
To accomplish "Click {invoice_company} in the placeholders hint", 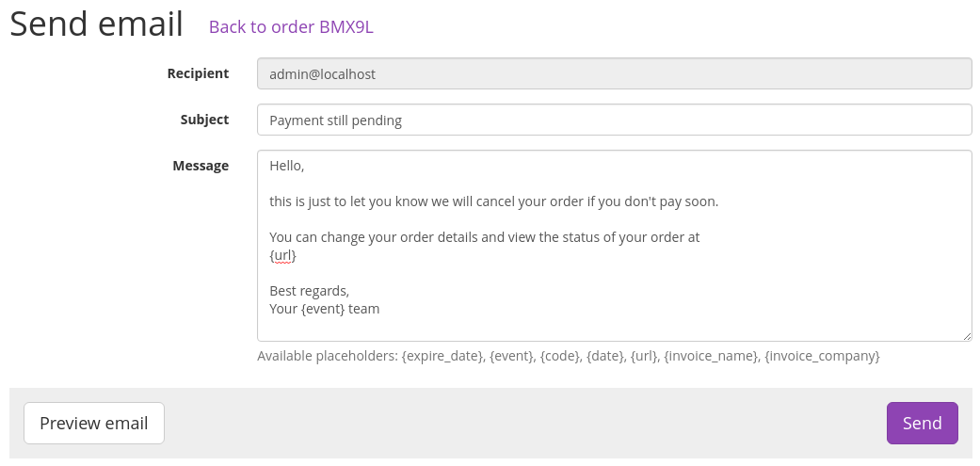I will 822,356.
